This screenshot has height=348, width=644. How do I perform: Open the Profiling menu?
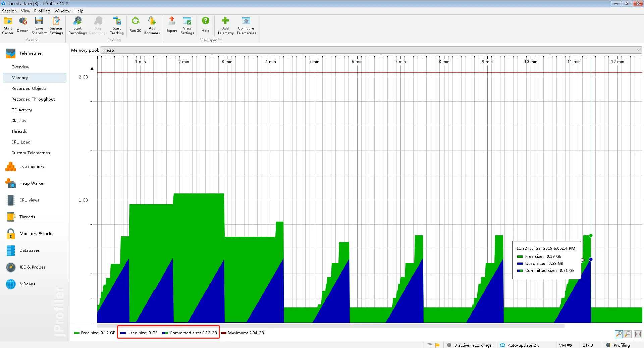pos(42,11)
